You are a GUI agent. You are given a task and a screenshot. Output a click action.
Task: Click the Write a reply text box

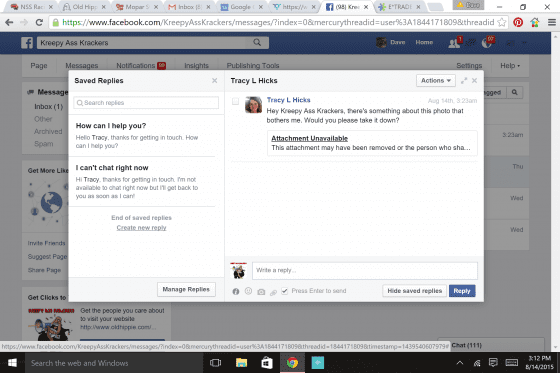pyautogui.click(x=365, y=270)
